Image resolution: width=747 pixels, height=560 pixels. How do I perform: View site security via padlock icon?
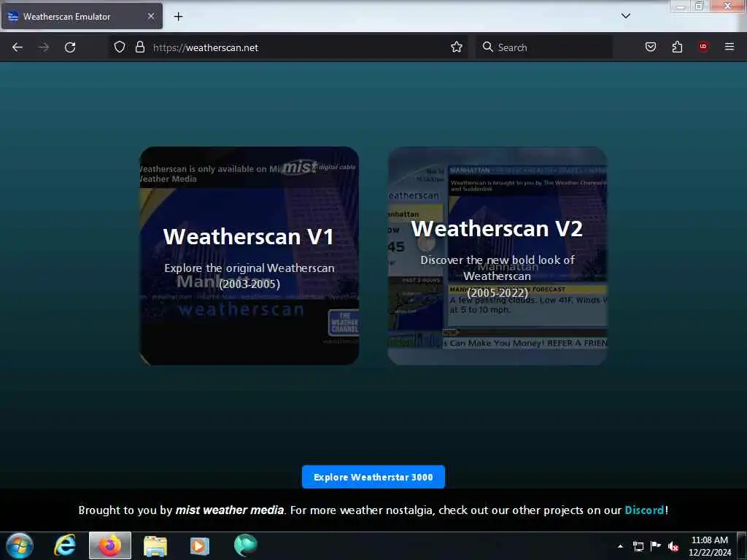pyautogui.click(x=139, y=47)
